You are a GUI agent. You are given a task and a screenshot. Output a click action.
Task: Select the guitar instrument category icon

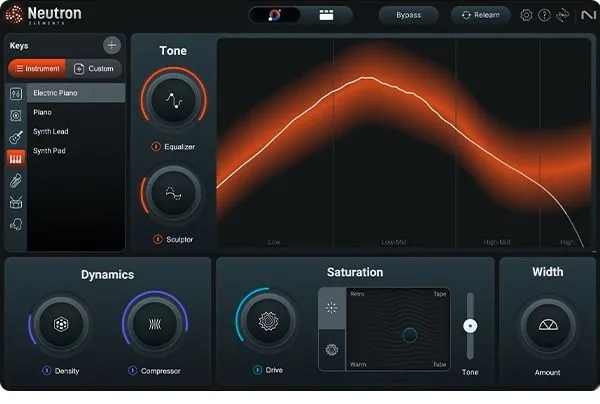pos(16,137)
